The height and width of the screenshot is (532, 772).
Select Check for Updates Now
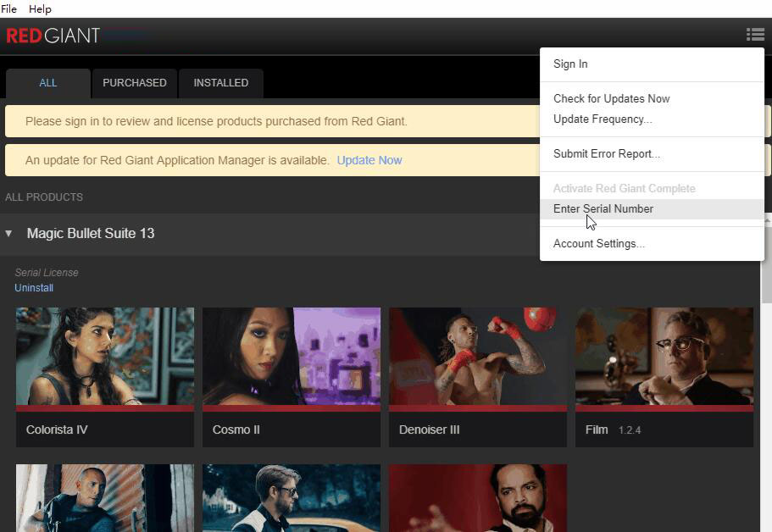click(x=652, y=98)
